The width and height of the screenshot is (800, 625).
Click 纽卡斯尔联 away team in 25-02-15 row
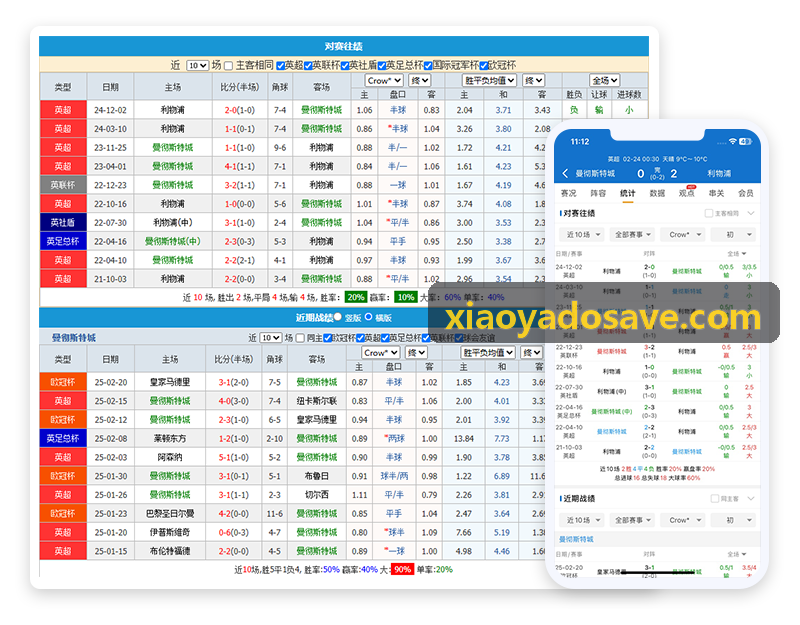click(x=317, y=401)
